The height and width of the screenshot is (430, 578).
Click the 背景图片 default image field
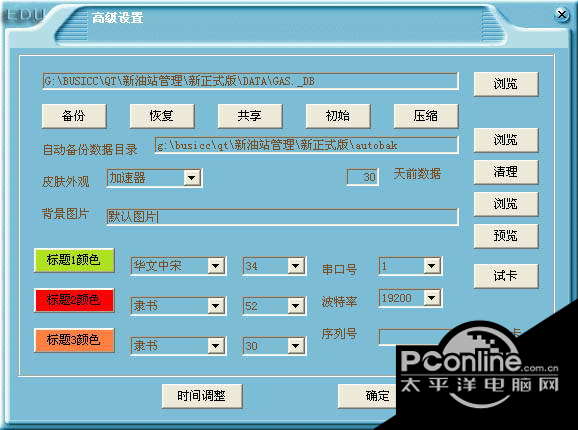(283, 217)
